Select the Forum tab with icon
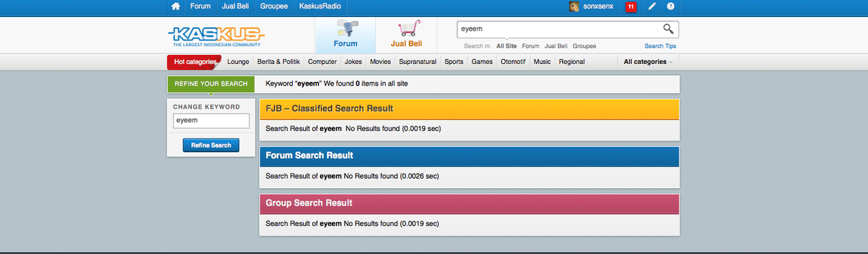The width and height of the screenshot is (868, 254). tap(345, 35)
